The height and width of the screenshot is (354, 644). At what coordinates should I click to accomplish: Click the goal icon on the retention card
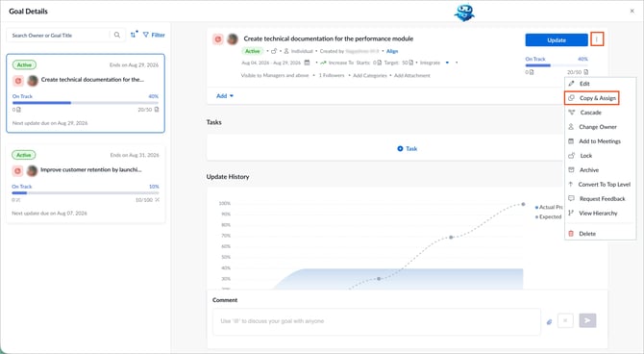pyautogui.click(x=17, y=170)
